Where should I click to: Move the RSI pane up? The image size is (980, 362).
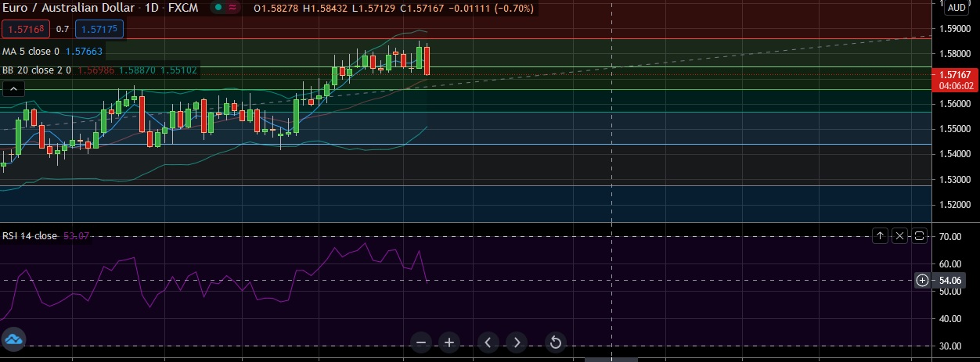[880, 235]
